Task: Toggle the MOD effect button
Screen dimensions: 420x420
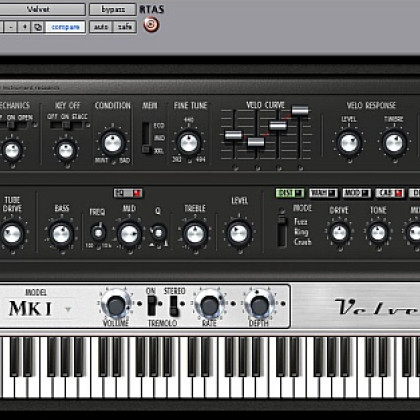Action: [x=356, y=193]
